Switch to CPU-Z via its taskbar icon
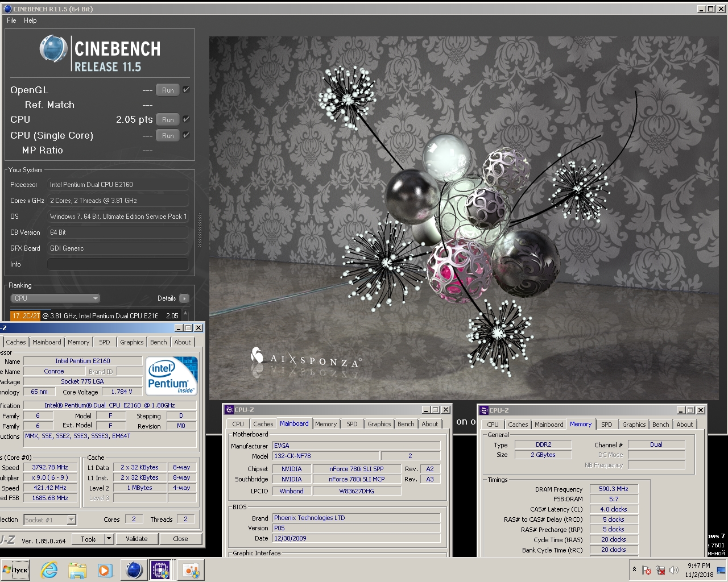This screenshot has width=728, height=582. pyautogui.click(x=160, y=570)
